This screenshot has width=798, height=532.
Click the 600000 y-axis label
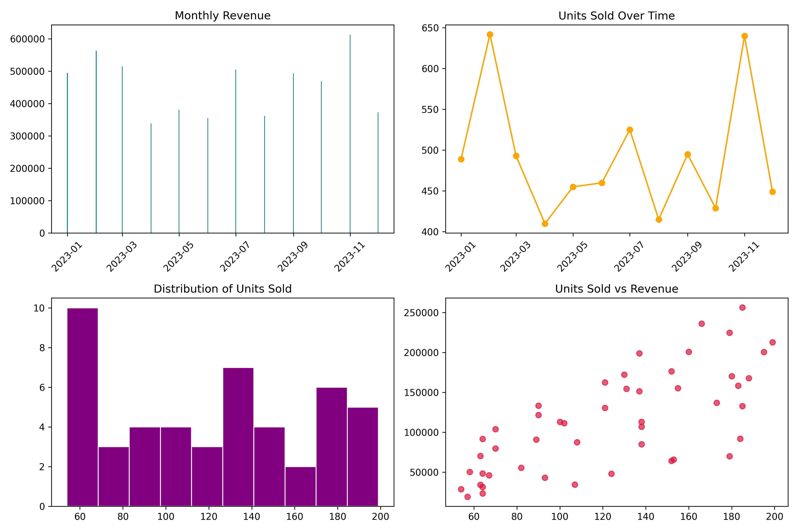coord(27,39)
